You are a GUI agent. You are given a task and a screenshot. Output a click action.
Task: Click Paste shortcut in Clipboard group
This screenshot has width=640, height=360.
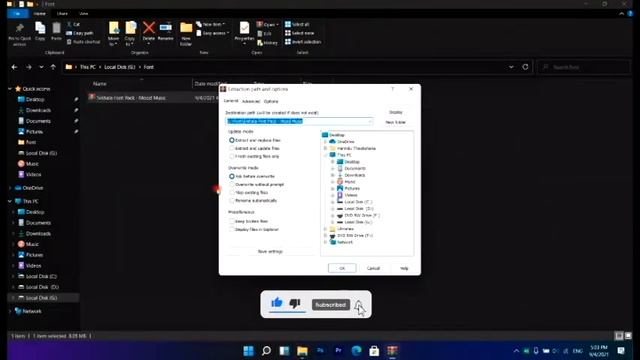tap(83, 42)
